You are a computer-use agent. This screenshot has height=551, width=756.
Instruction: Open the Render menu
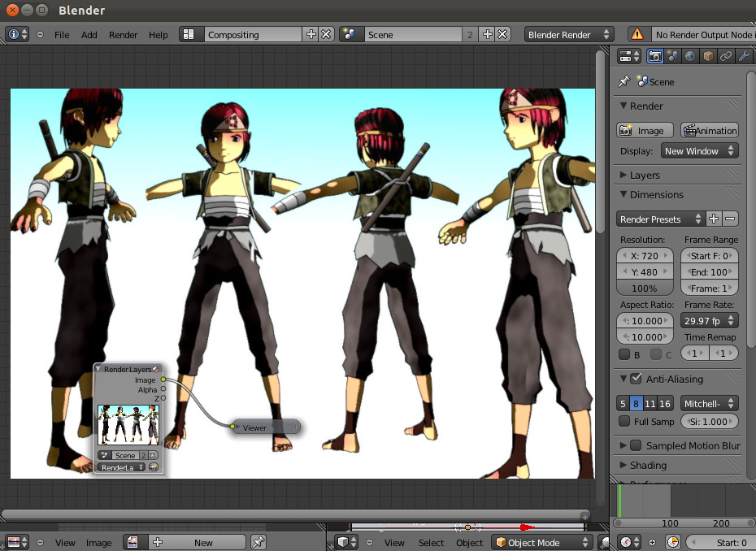click(123, 35)
